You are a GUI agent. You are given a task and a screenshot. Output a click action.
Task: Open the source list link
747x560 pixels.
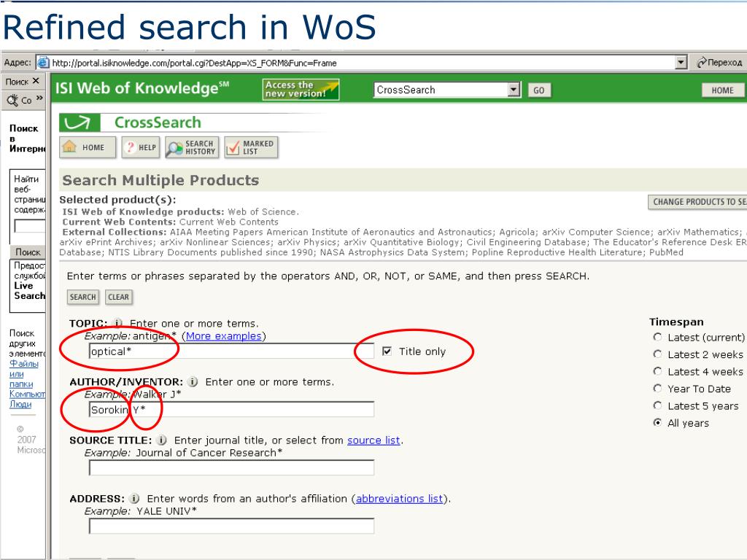click(x=373, y=440)
